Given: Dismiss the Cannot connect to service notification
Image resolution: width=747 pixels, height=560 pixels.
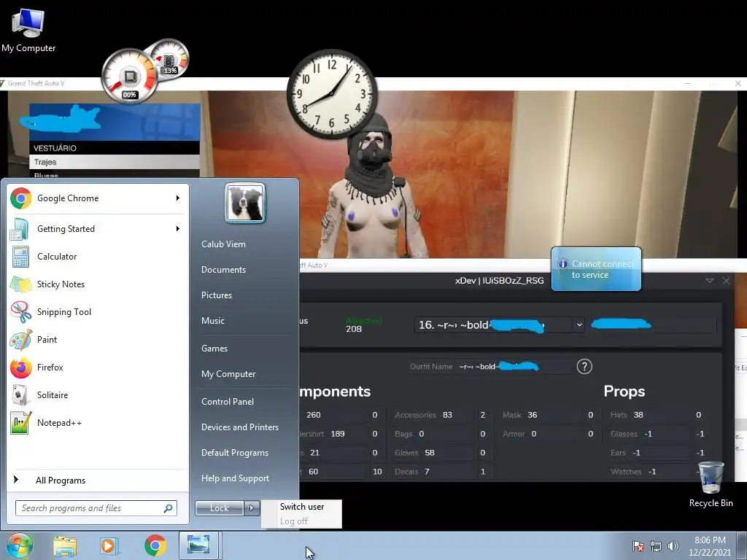Looking at the screenshot, I should 596,269.
